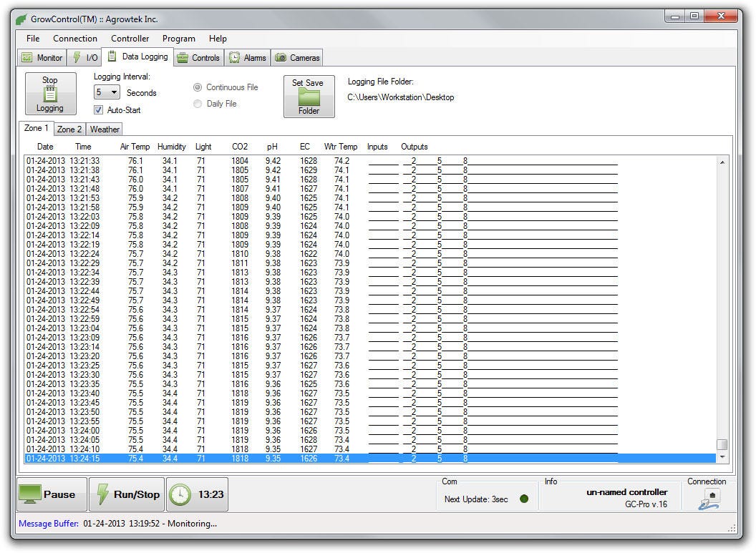756x553 pixels.
Task: Select the 13:24:15 log entry row
Action: tap(286, 459)
